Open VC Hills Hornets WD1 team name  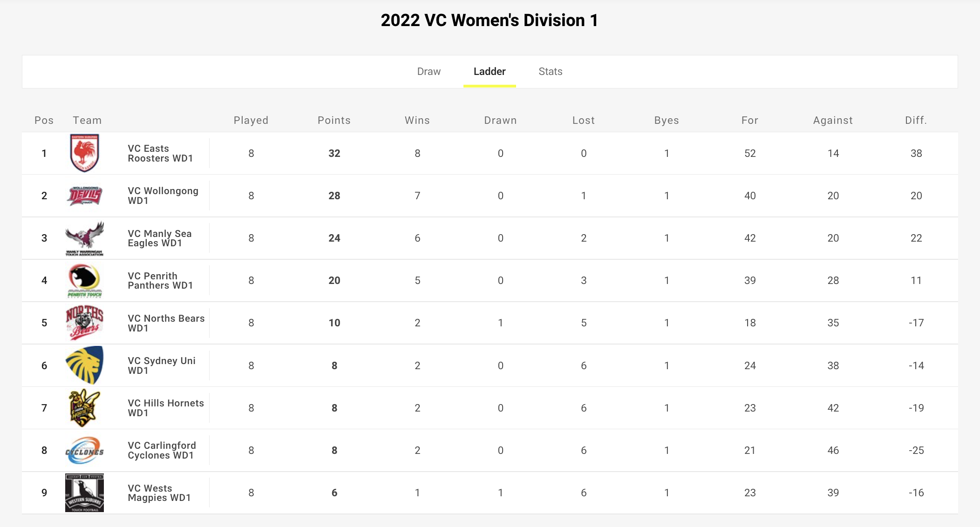tap(166, 408)
